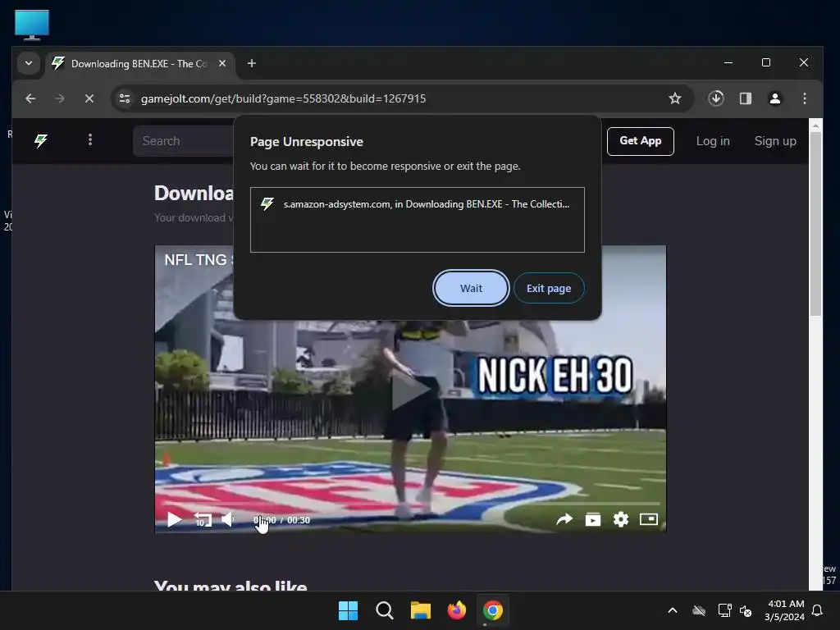Click the Log in link

click(713, 141)
